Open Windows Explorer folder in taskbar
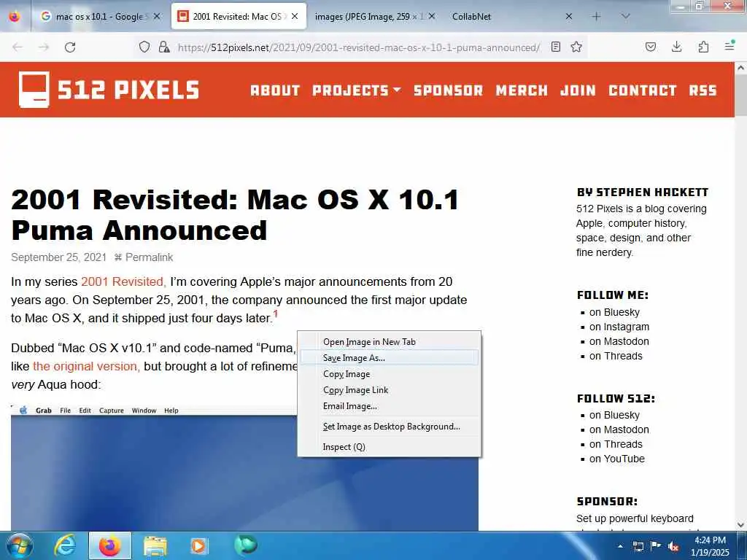 coord(155,546)
